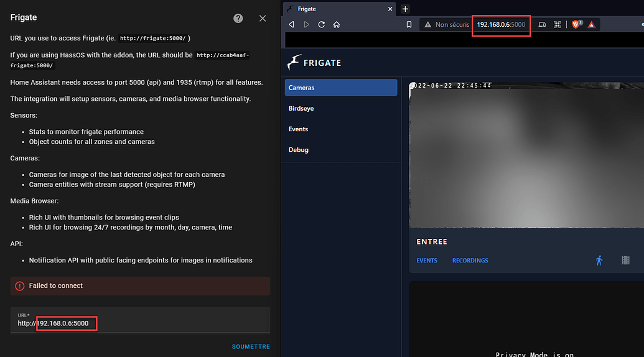Click the Non sécurisé warning icon
Viewport: 644px width, 357px height.
(427, 25)
